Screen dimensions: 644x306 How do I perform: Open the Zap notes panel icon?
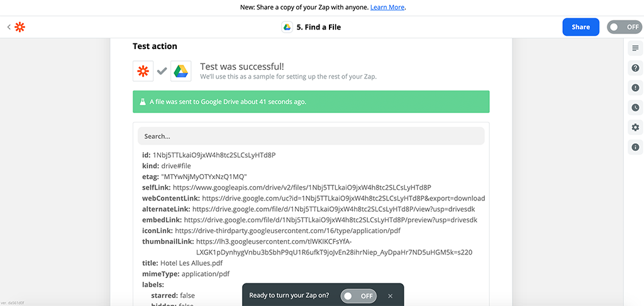point(635,48)
